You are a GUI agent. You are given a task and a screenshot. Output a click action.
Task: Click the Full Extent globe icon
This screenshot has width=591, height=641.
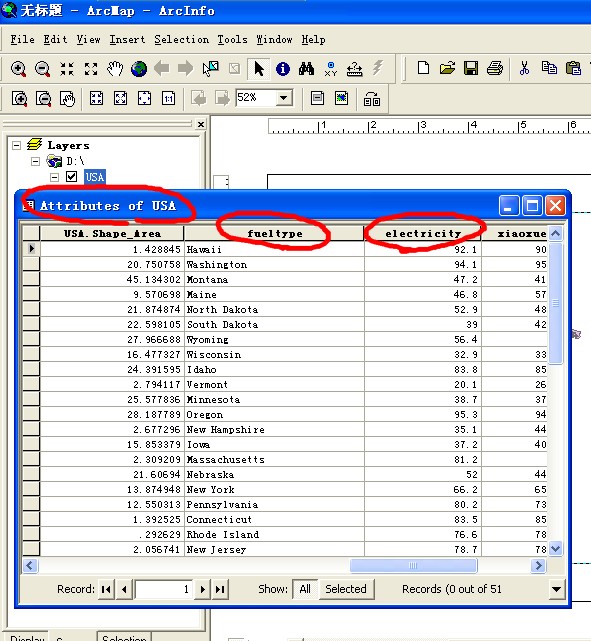pos(139,69)
